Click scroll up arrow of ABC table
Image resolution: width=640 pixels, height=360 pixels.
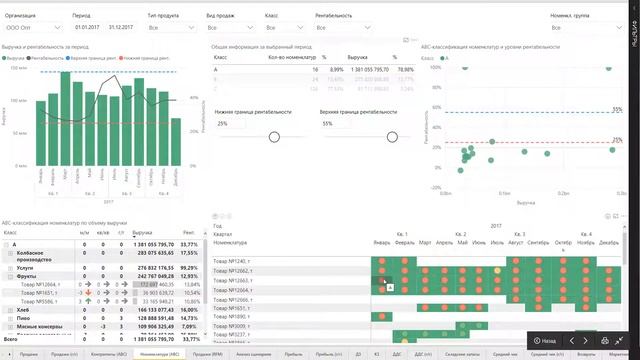[205, 233]
